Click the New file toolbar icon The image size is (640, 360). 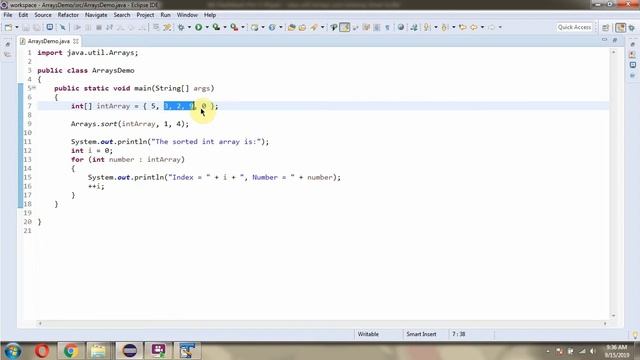[8, 27]
